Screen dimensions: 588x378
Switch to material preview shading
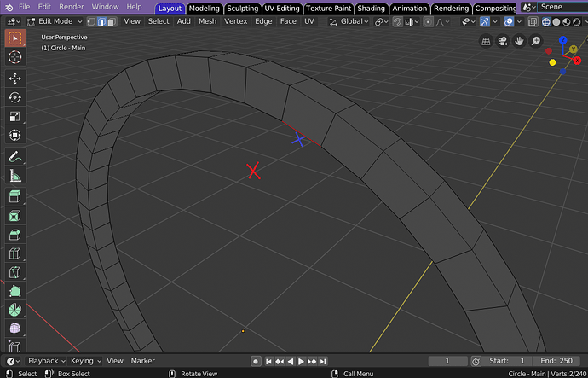pos(567,22)
